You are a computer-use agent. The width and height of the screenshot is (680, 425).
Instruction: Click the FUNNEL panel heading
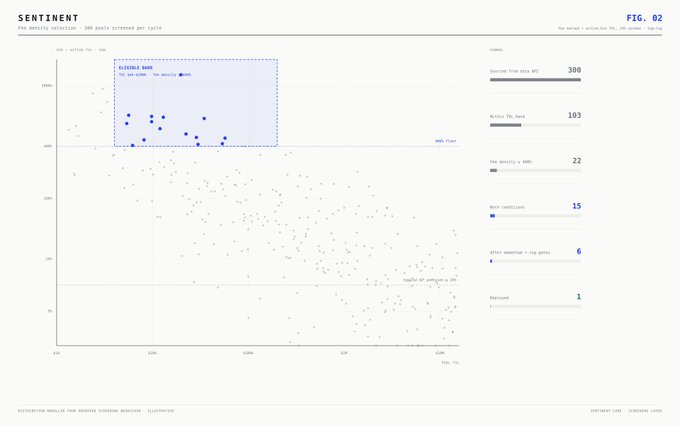[496, 50]
